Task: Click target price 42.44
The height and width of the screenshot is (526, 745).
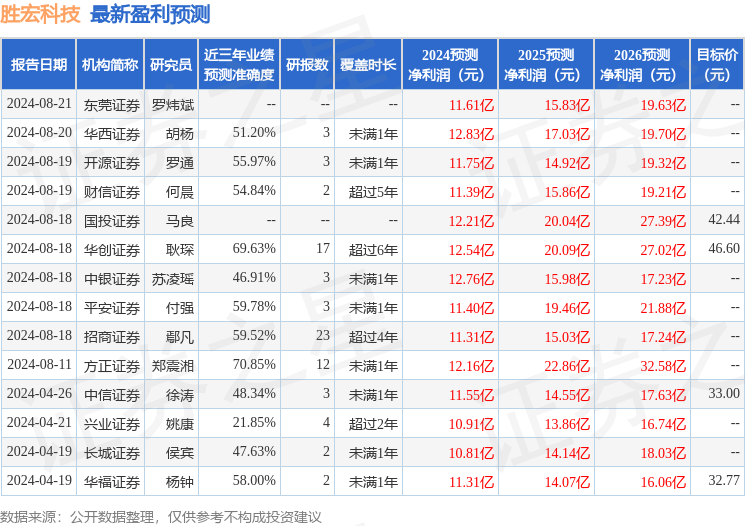Action: [724, 219]
